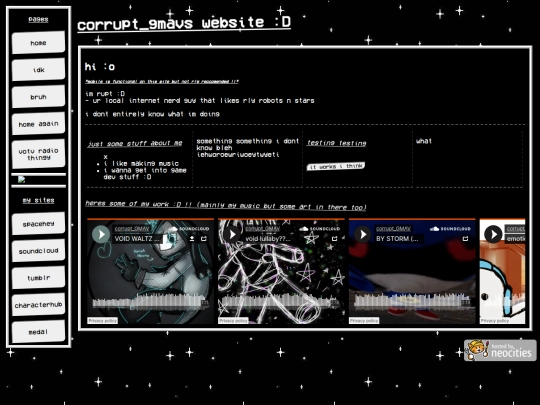Open SoundCloud logo on VOID WALTZ player
This screenshot has height=405, width=540.
[189, 229]
